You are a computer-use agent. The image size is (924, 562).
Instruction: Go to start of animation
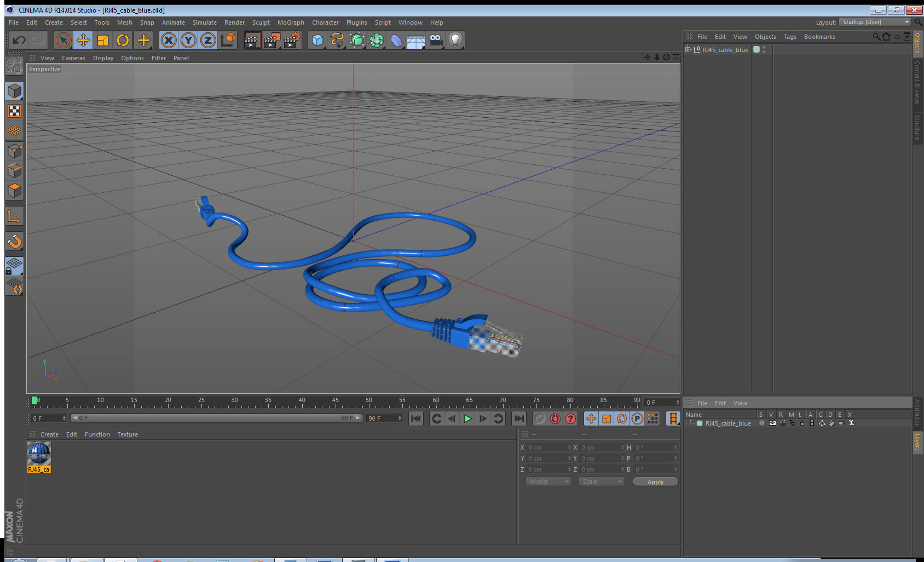tap(416, 418)
